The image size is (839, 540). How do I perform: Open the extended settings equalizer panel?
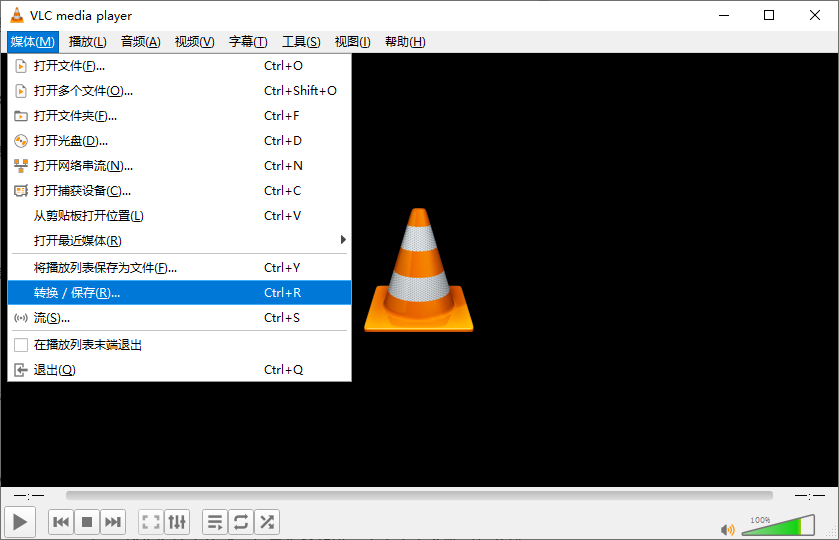[177, 522]
